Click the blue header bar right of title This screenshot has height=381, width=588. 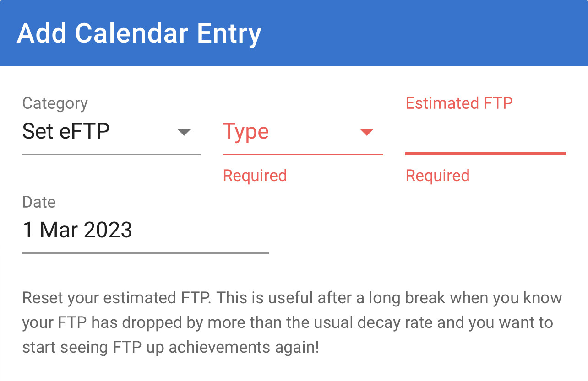(426, 33)
